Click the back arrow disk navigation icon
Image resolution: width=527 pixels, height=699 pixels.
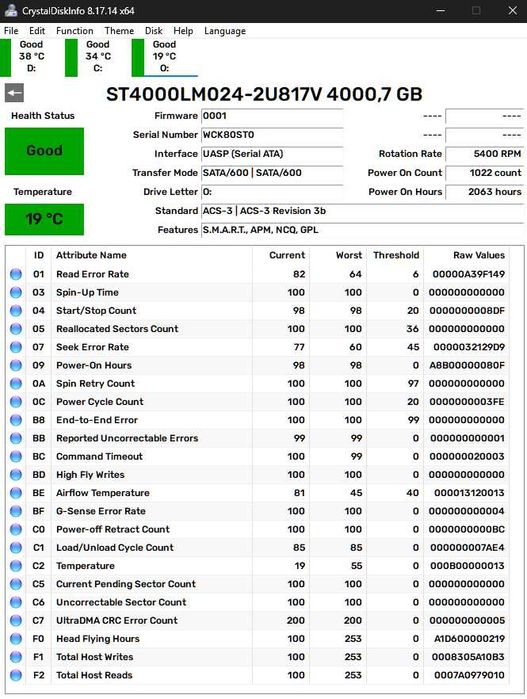[14, 93]
